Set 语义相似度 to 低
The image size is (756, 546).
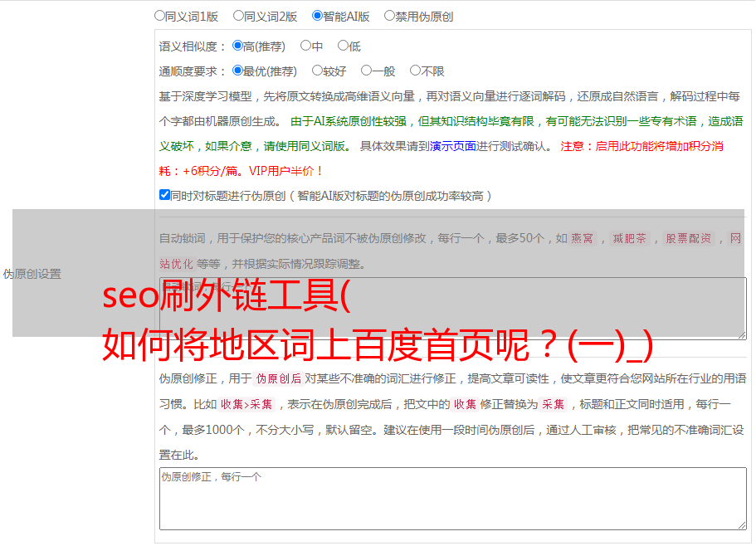[x=344, y=46]
